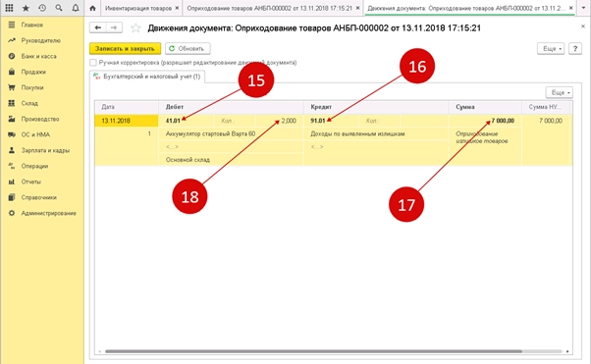The height and width of the screenshot is (364, 591).
Task: Open the search magnifier icon
Action: pyautogui.click(x=59, y=8)
